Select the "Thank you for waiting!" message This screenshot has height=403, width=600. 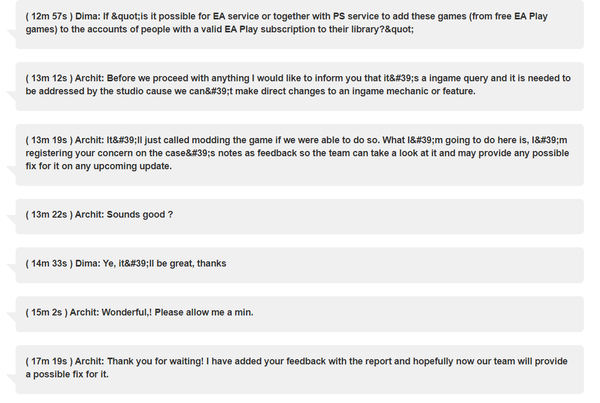300,370
